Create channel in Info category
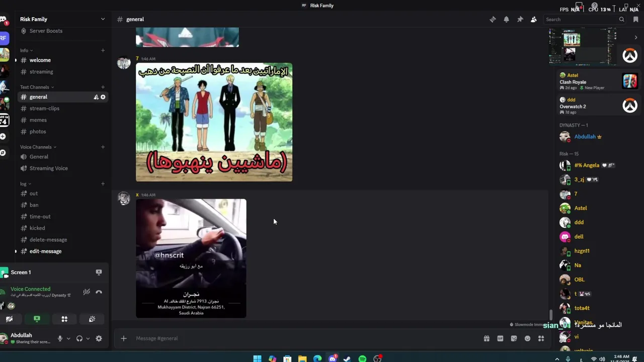Image resolution: width=644 pixels, height=362 pixels. (x=103, y=50)
